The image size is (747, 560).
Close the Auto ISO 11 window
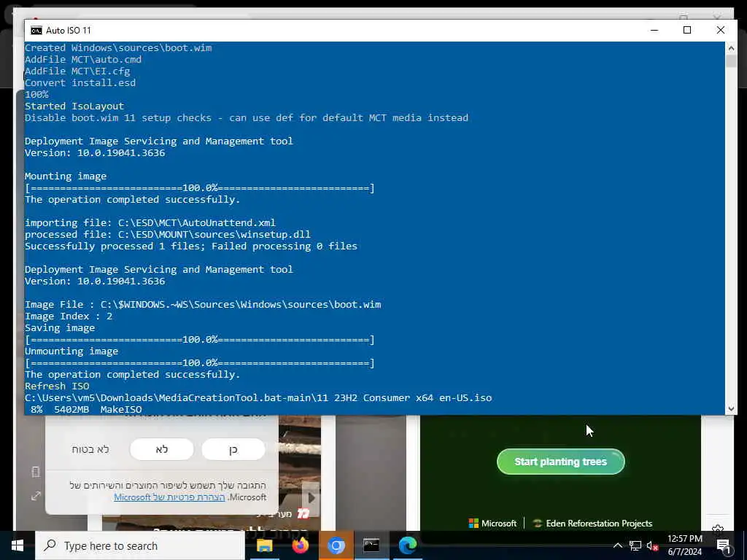point(720,30)
